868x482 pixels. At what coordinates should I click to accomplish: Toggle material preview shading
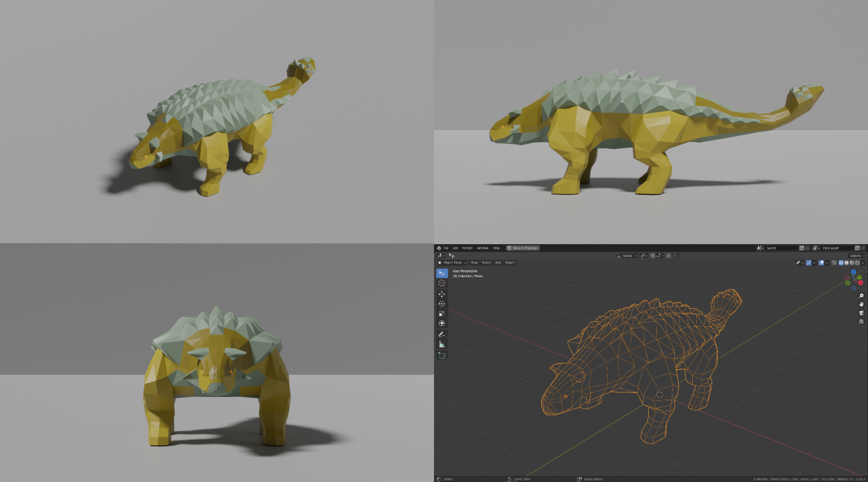pyautogui.click(x=852, y=263)
